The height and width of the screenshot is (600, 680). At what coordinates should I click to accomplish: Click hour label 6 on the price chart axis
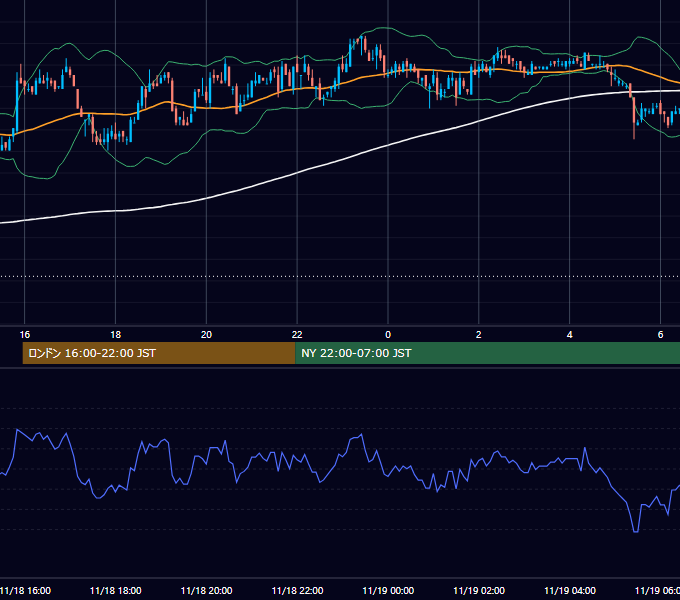coord(660,335)
